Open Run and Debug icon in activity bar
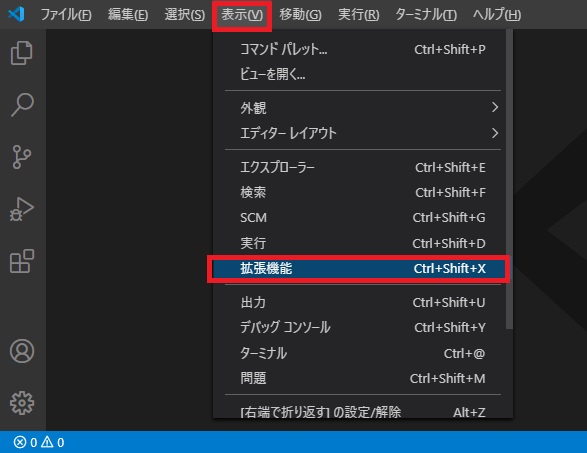Image resolution: width=587 pixels, height=453 pixels. pos(22,209)
